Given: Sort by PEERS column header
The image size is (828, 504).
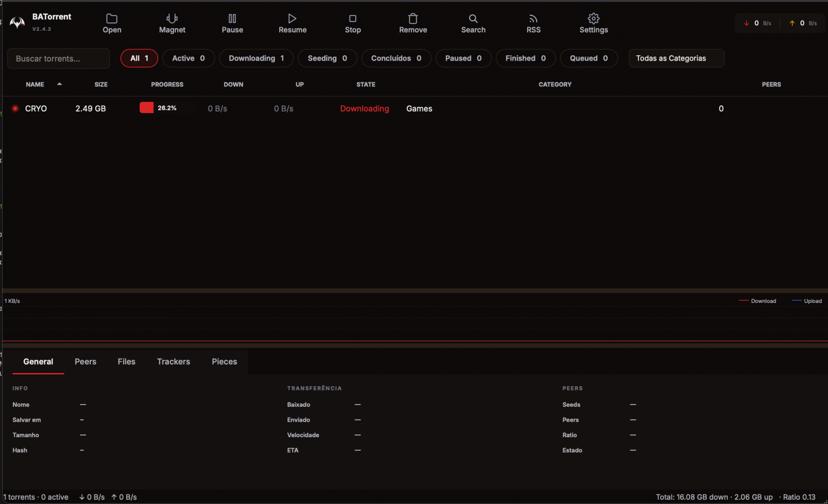Looking at the screenshot, I should (x=771, y=84).
